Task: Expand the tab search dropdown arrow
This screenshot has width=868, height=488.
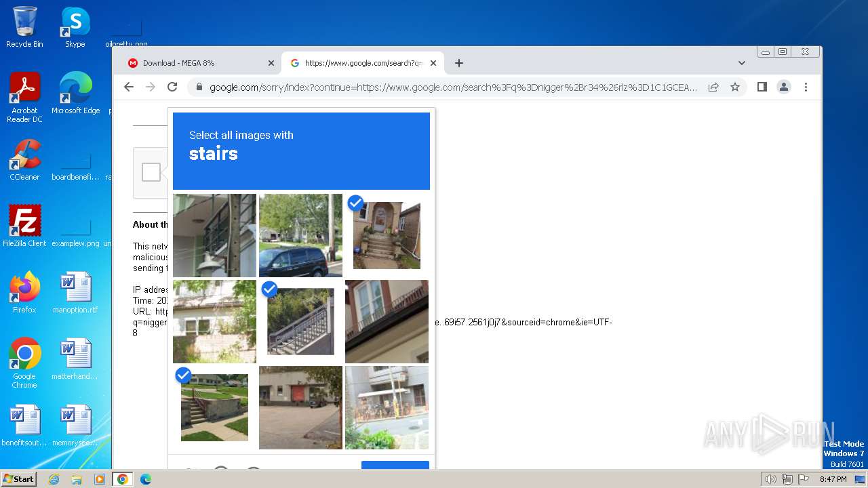Action: pyautogui.click(x=742, y=63)
